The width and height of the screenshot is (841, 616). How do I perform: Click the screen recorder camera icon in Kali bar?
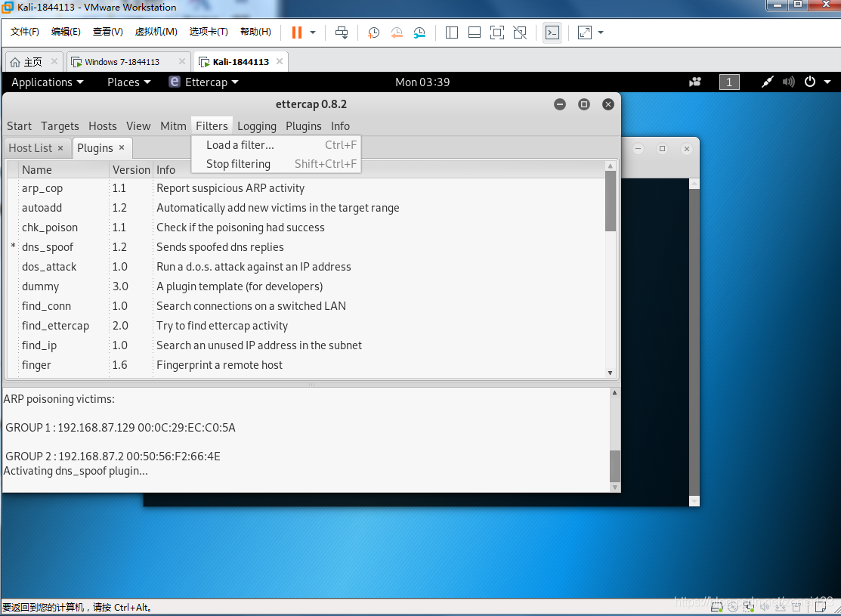click(696, 82)
